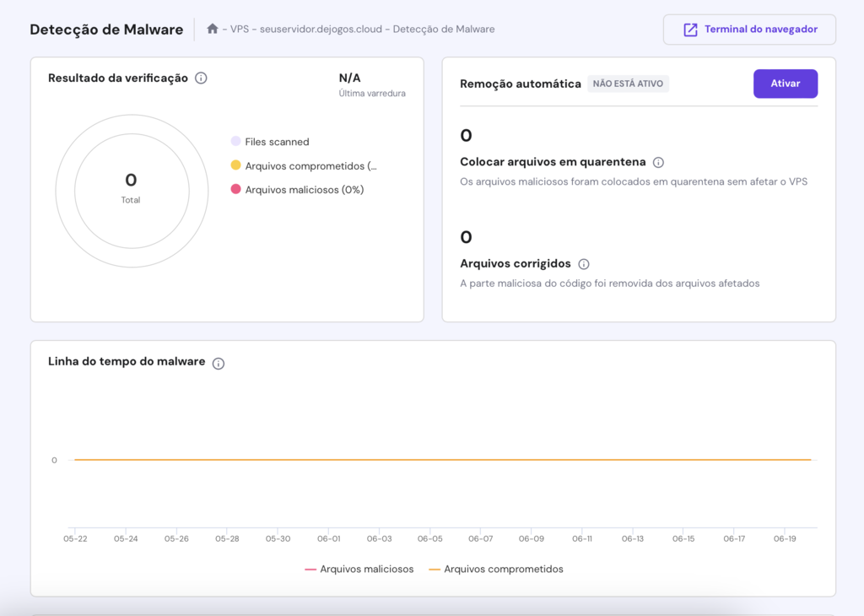Enable Remoção automática via the Ativar button
864x616 pixels.
pos(785,84)
